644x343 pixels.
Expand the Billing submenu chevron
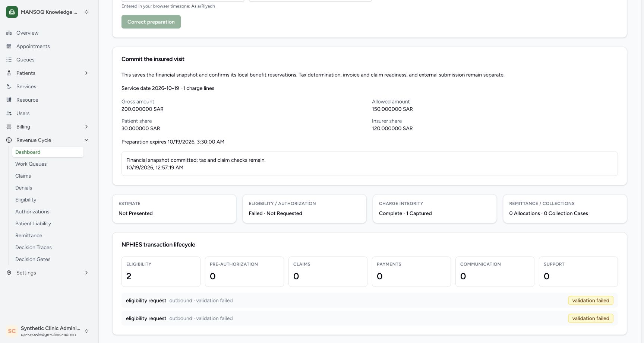tap(86, 127)
